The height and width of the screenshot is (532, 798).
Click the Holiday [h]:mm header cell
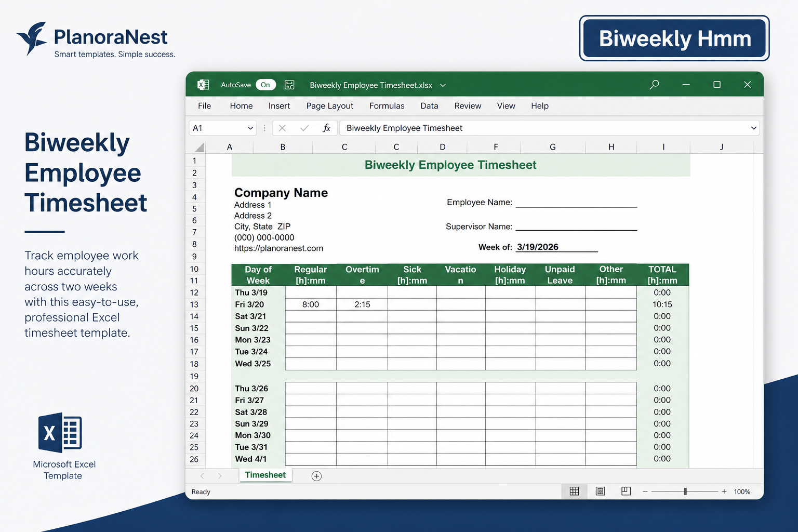click(510, 275)
